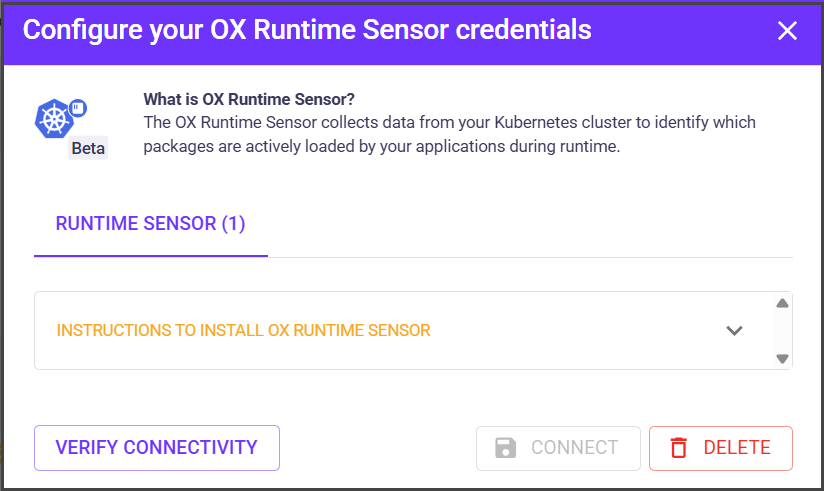Click the empty purple header bar area

pyautogui.click(x=680, y=31)
